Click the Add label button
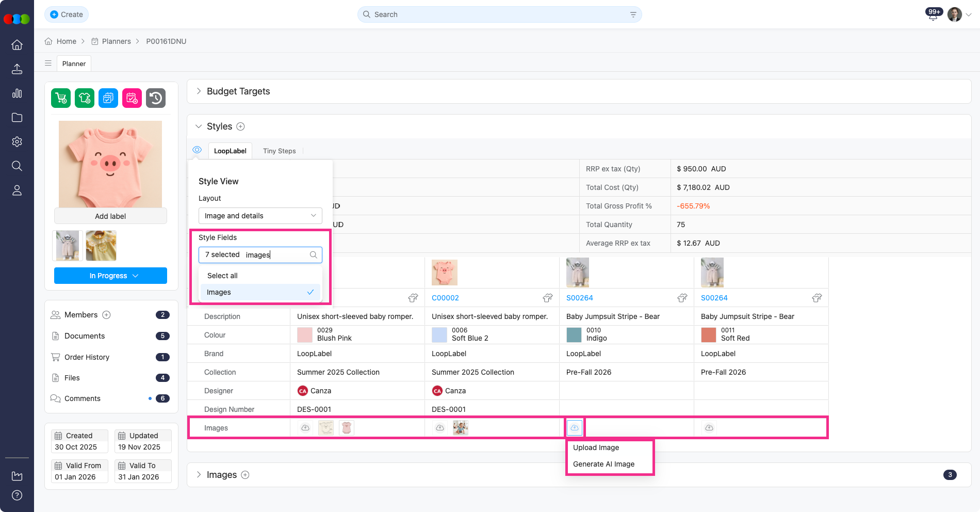Image resolution: width=980 pixels, height=512 pixels. [110, 216]
